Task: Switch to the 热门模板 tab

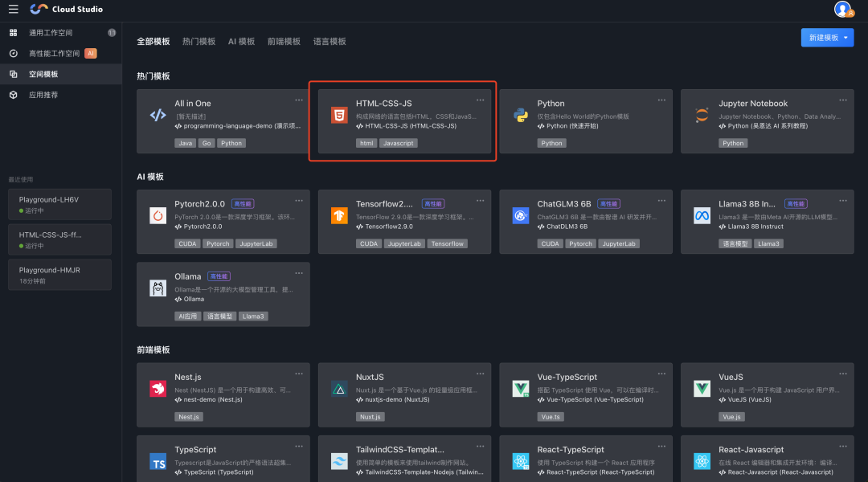Action: (199, 42)
